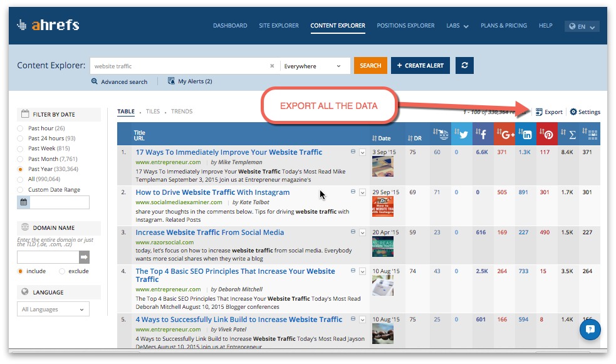Click the Advanced search magnifier icon
Image resolution: width=616 pixels, height=364 pixels.
tap(94, 81)
